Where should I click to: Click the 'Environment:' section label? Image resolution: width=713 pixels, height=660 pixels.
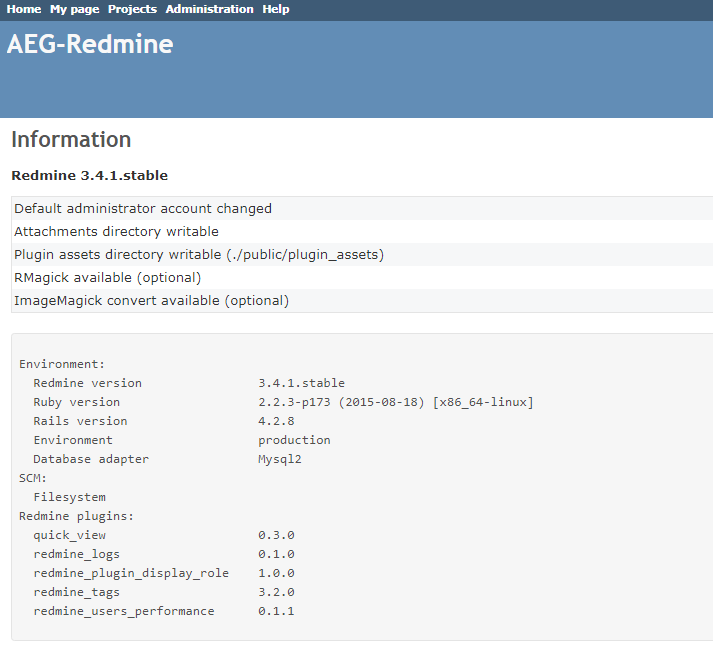click(62, 364)
